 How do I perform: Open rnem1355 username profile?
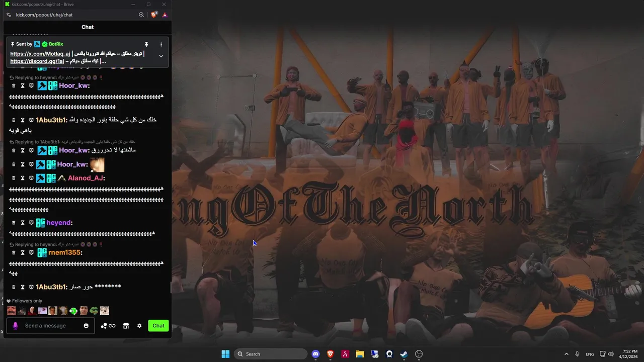[65, 252]
